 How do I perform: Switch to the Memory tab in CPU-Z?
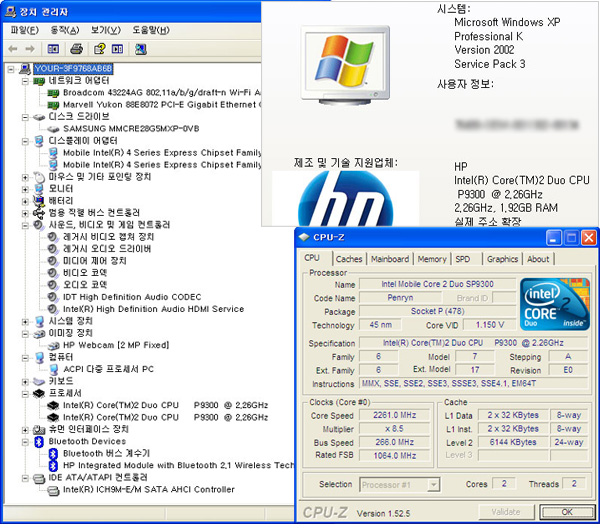coord(432,259)
